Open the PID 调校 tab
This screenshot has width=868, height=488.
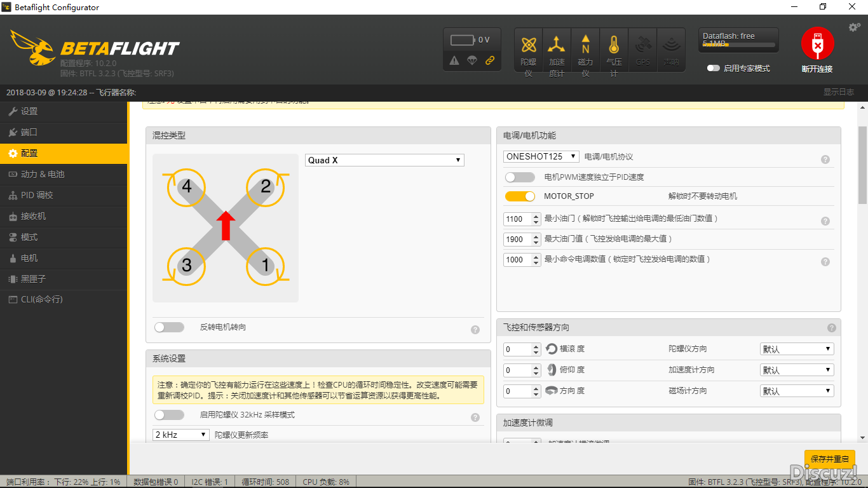[x=64, y=195]
